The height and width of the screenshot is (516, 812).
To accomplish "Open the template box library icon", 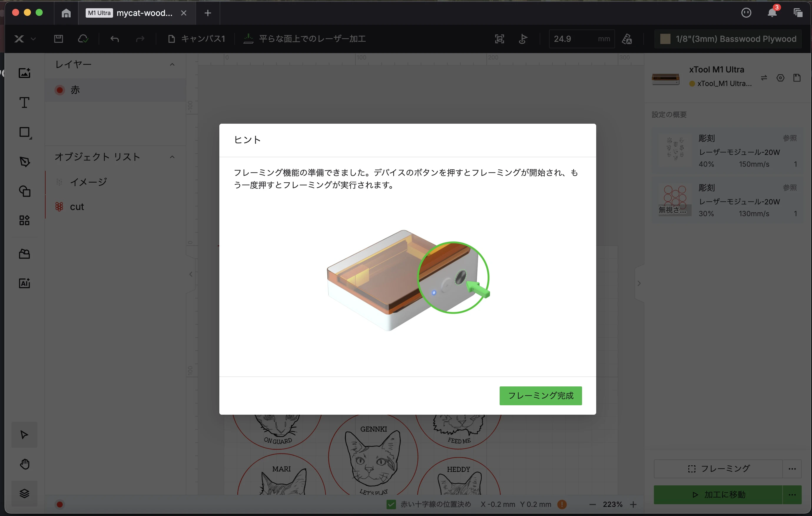I will (24, 254).
